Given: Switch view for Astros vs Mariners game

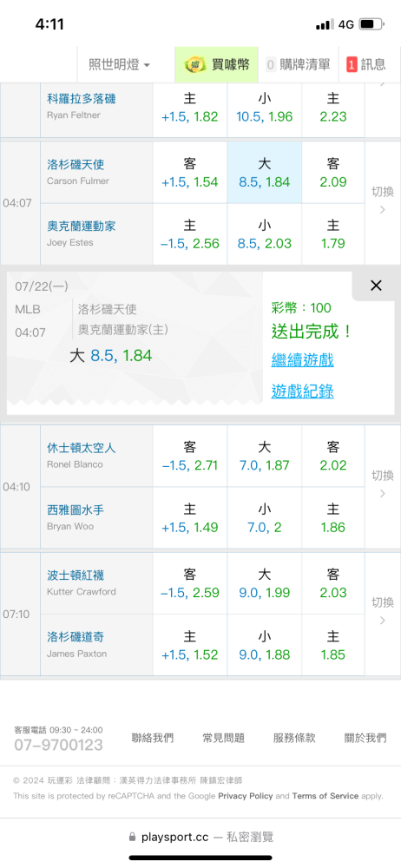Looking at the screenshot, I should click(x=382, y=483).
